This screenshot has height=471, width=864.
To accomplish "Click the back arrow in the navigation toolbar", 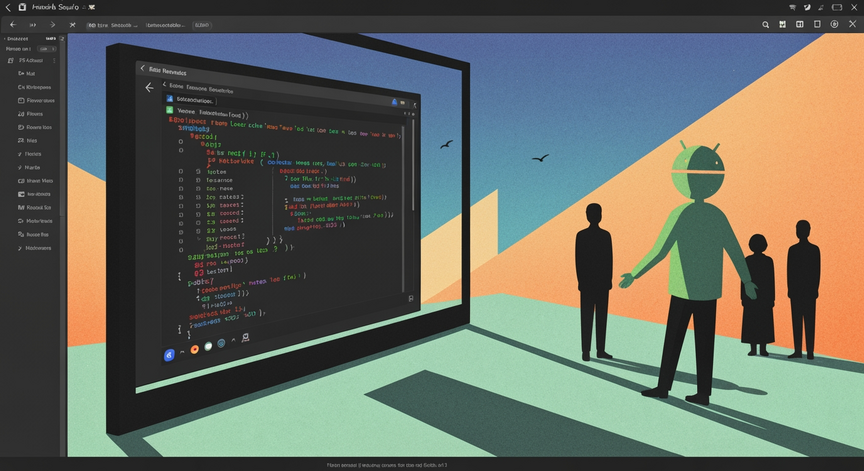I will click(13, 25).
